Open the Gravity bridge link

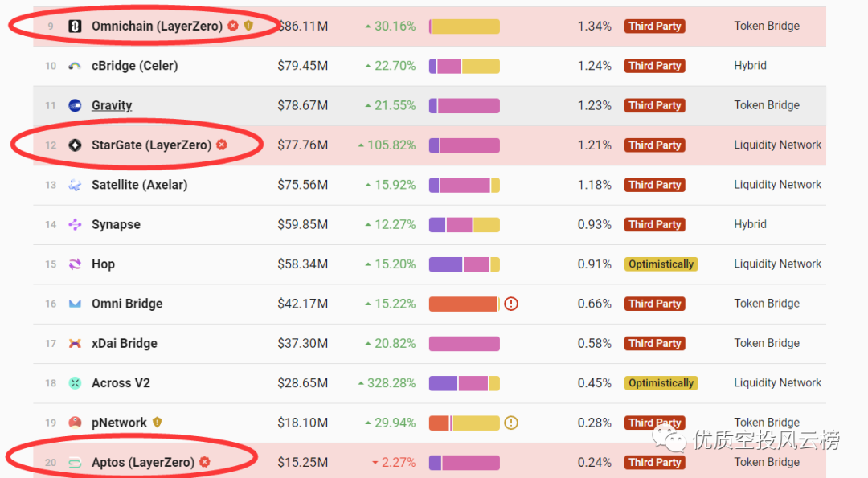click(x=112, y=105)
